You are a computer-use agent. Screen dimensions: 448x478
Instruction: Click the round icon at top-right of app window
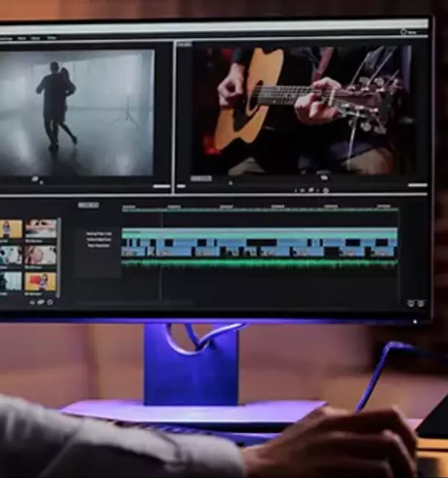tap(404, 32)
